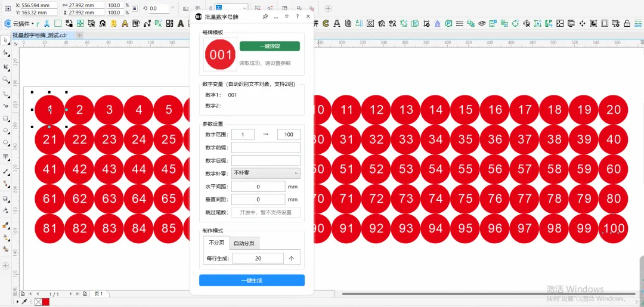The image size is (644, 307).
Task: Click the red circle numbered 100
Action: (x=613, y=228)
